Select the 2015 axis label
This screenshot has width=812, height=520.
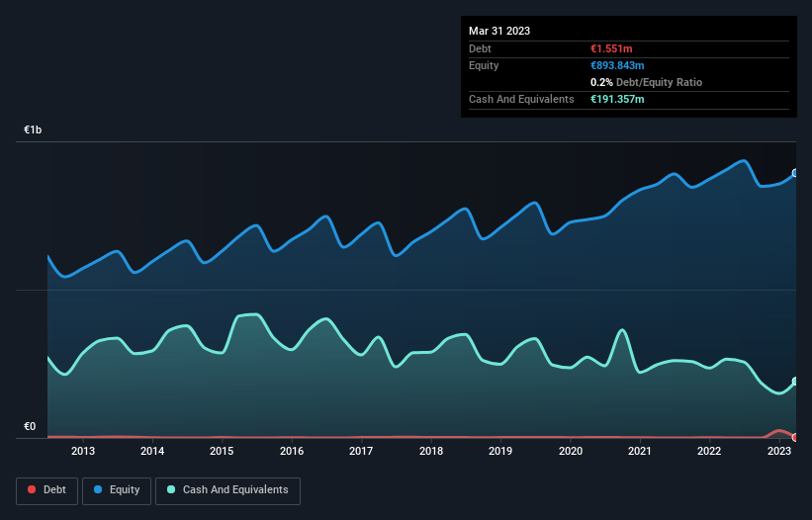(x=222, y=451)
